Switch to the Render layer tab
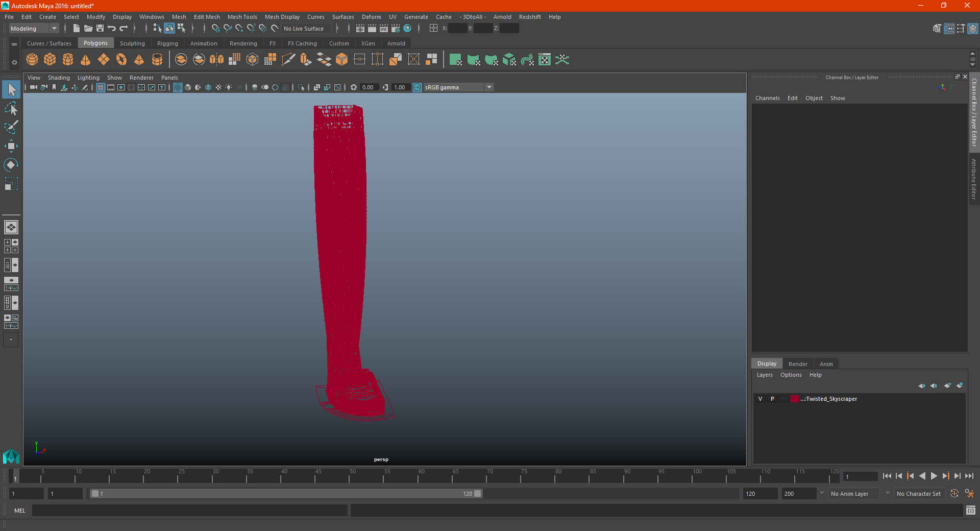The image size is (980, 531). pos(798,364)
